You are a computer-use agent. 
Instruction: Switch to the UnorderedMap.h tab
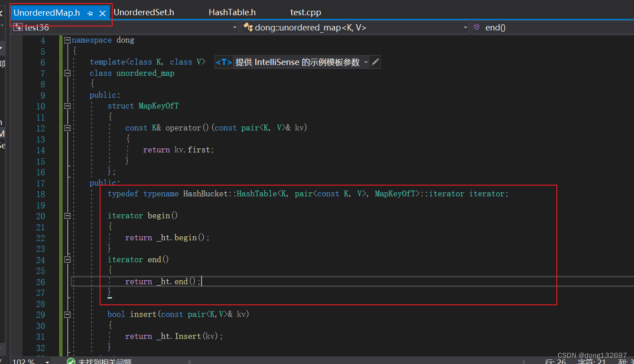[47, 13]
